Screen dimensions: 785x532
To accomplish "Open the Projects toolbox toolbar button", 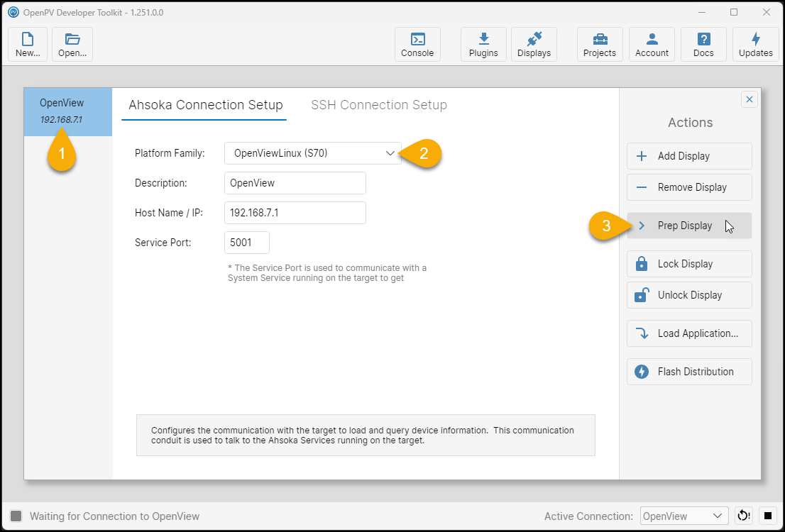I will pyautogui.click(x=600, y=45).
